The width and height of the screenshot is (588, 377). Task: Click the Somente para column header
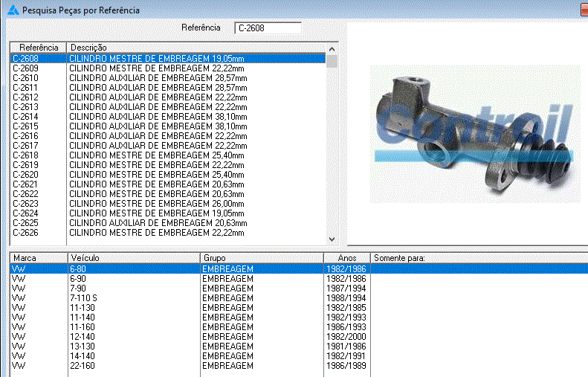[476, 258]
